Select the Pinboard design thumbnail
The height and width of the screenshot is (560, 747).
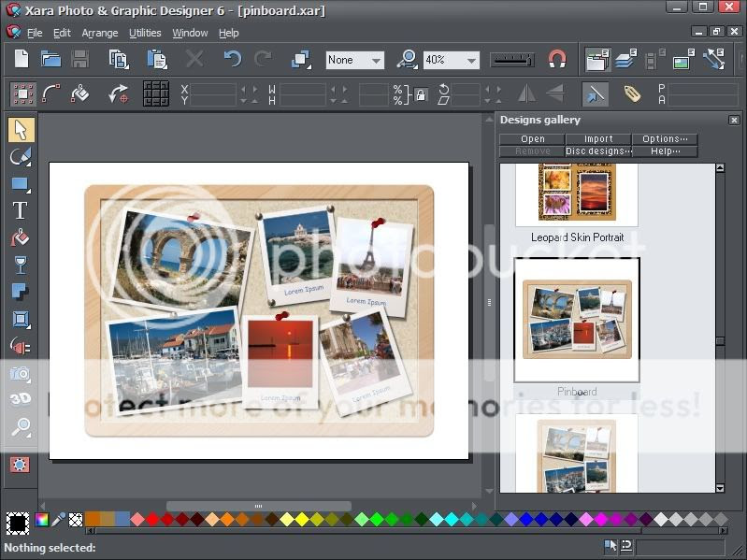[x=577, y=320]
